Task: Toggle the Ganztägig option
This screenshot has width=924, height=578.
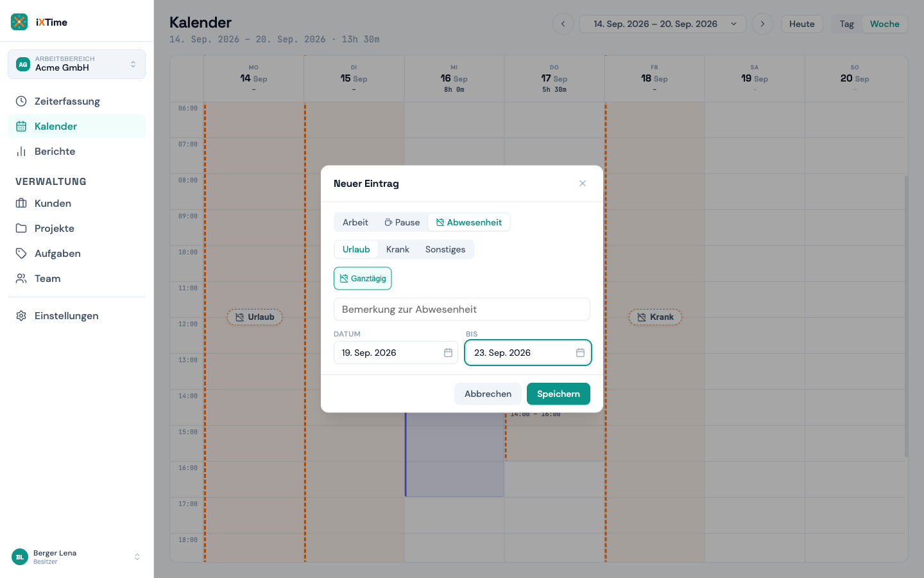Action: 363,279
